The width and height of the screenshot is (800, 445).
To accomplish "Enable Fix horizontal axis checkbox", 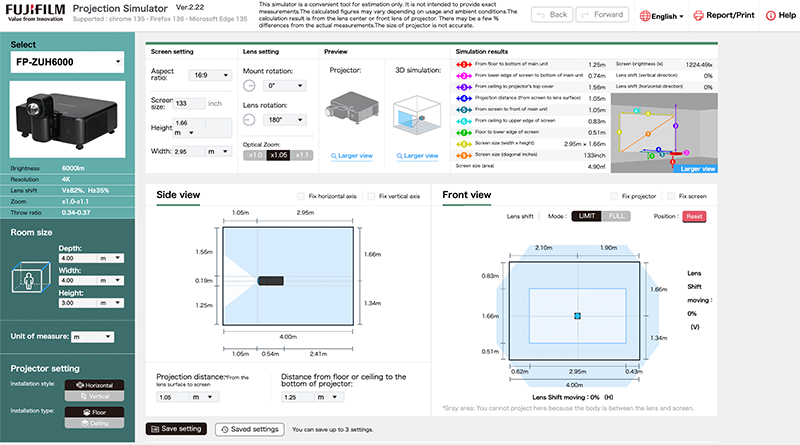I will click(303, 196).
